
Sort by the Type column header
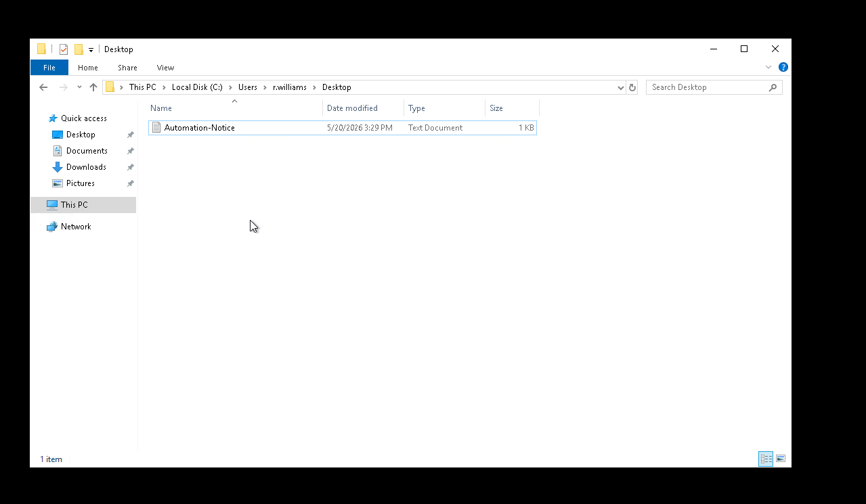pyautogui.click(x=445, y=108)
